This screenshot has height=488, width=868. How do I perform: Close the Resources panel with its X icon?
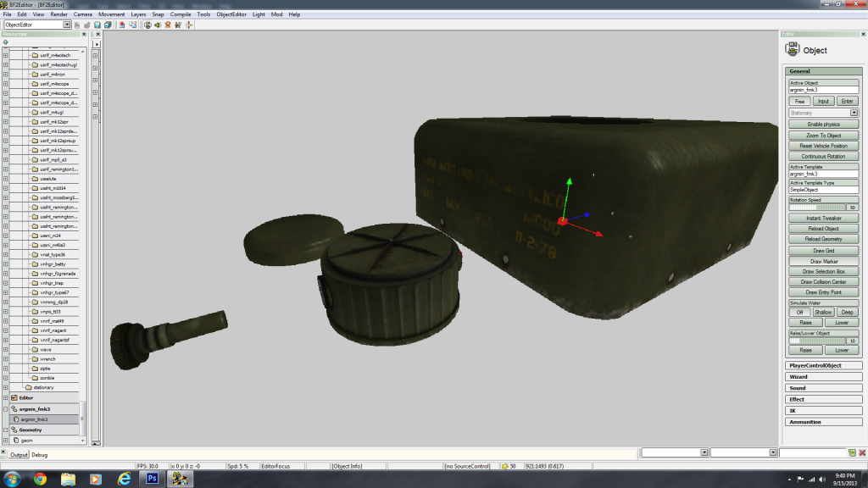[83, 34]
